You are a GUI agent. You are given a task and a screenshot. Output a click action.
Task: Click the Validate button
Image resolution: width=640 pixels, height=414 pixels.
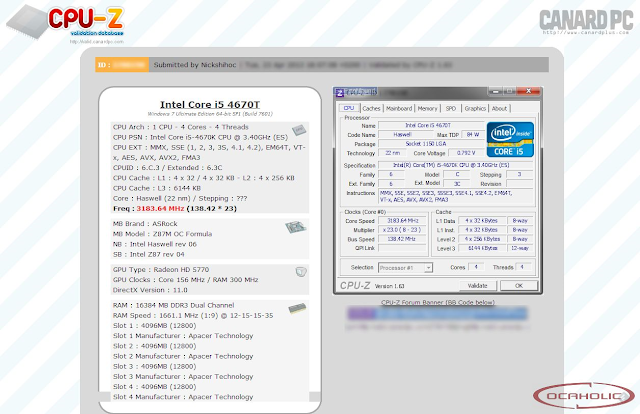coord(478,285)
